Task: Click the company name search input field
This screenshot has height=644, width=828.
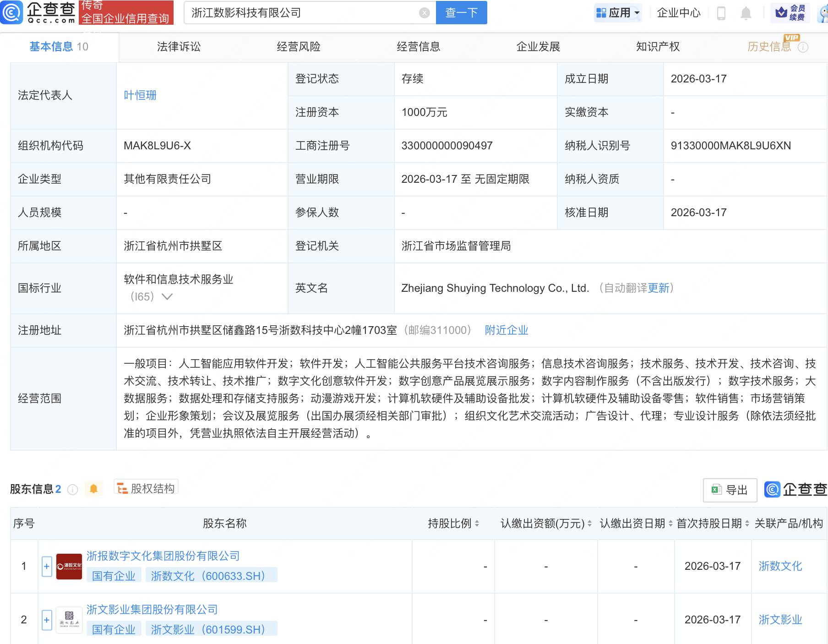Action: point(302,13)
